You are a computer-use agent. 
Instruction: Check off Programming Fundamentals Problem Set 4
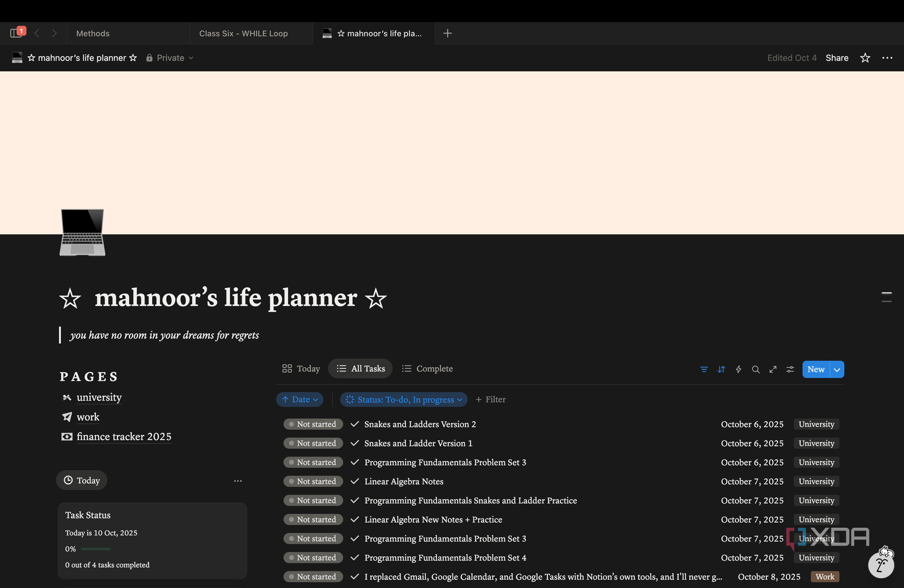click(354, 557)
